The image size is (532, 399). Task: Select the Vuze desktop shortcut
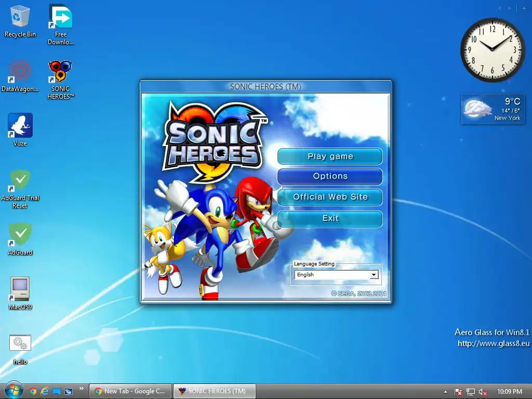[x=20, y=130]
